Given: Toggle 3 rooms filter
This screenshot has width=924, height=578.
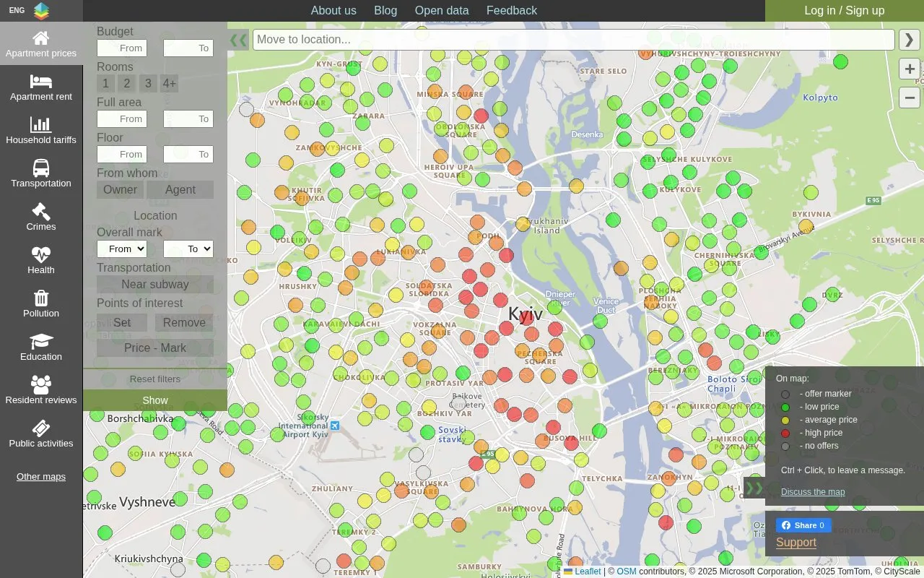Looking at the screenshot, I should click(148, 84).
